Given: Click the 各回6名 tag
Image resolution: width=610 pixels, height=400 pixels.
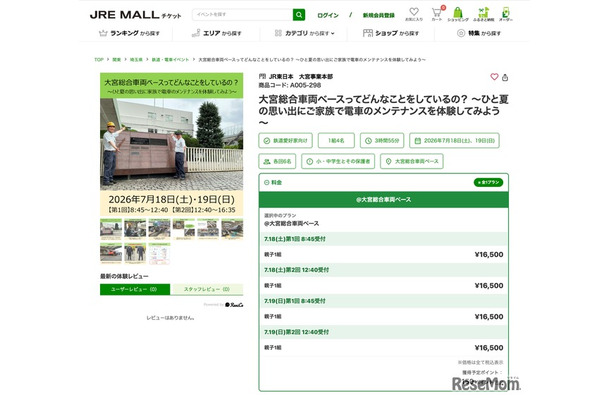Looking at the screenshot, I should (x=277, y=161).
